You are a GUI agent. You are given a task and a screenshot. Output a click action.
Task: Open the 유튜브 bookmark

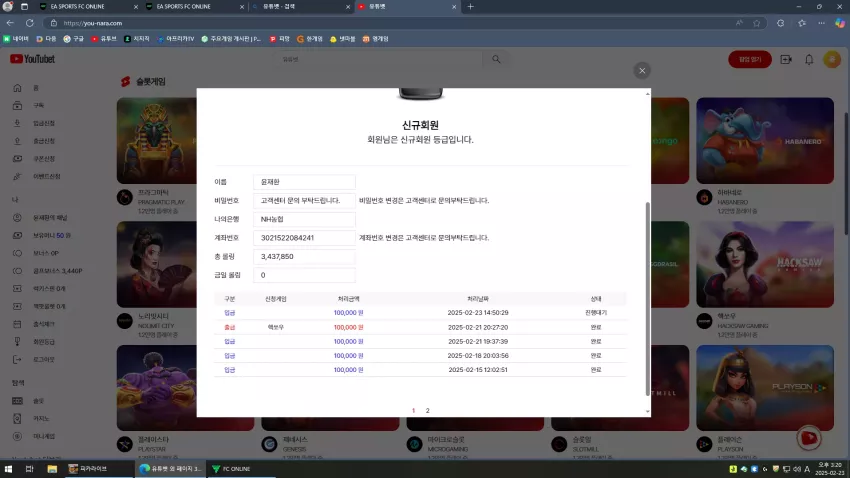click(104, 39)
